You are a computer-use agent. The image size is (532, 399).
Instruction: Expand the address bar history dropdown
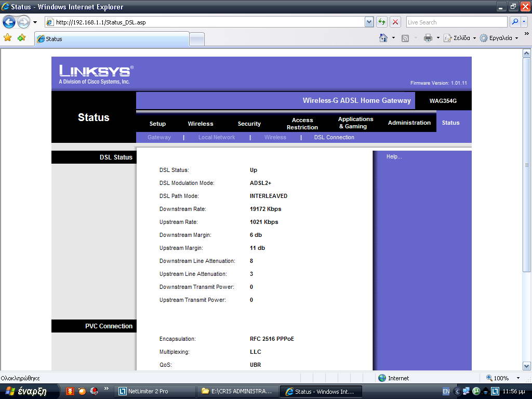pyautogui.click(x=369, y=22)
